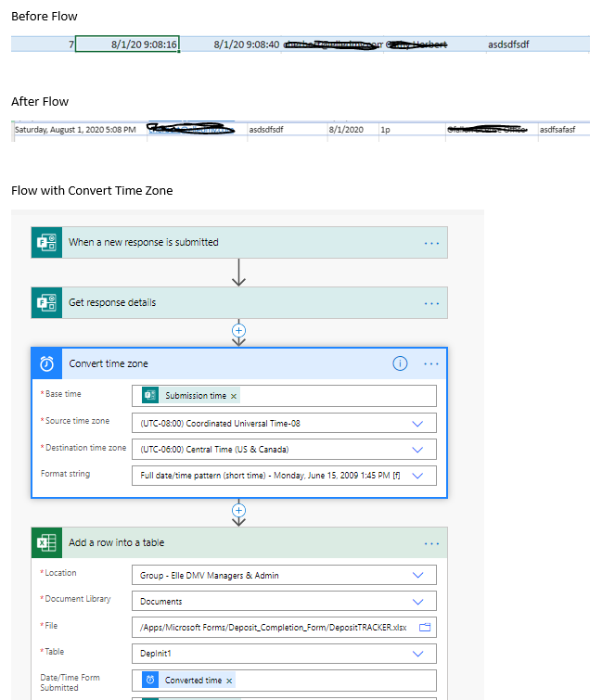Image resolution: width=602 pixels, height=700 pixels.
Task: Click the Excel icon on 'Add a row into a table'
Action: click(46, 543)
